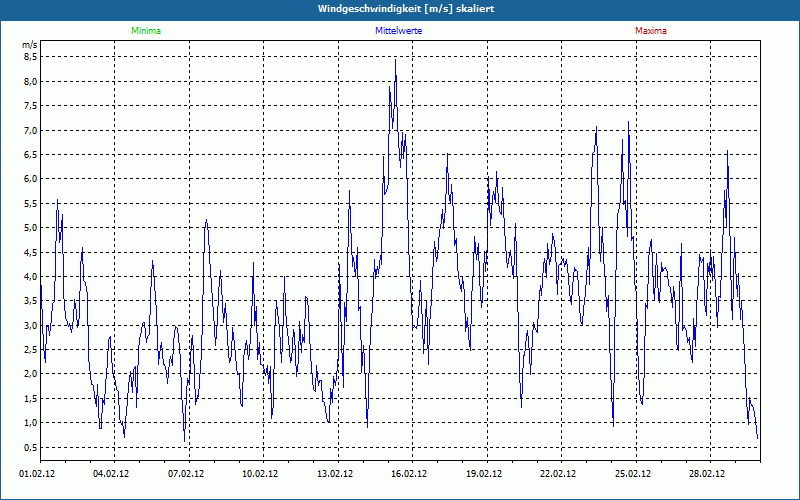Screen dimensions: 800x500
Task: Click the 10.02.12 date label
Action: pyautogui.click(x=260, y=473)
